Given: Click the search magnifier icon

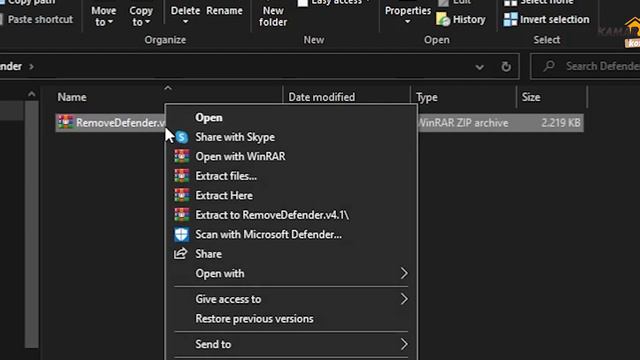Looking at the screenshot, I should 549,66.
